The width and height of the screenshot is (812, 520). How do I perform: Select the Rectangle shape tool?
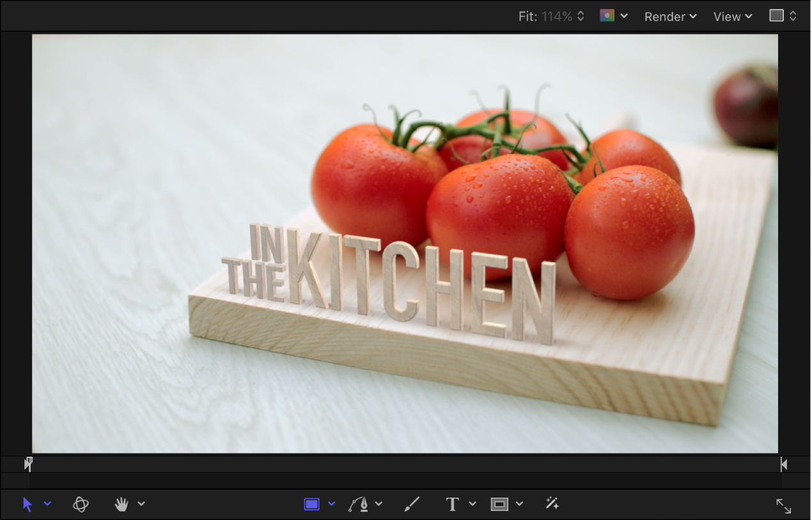pyautogui.click(x=311, y=503)
